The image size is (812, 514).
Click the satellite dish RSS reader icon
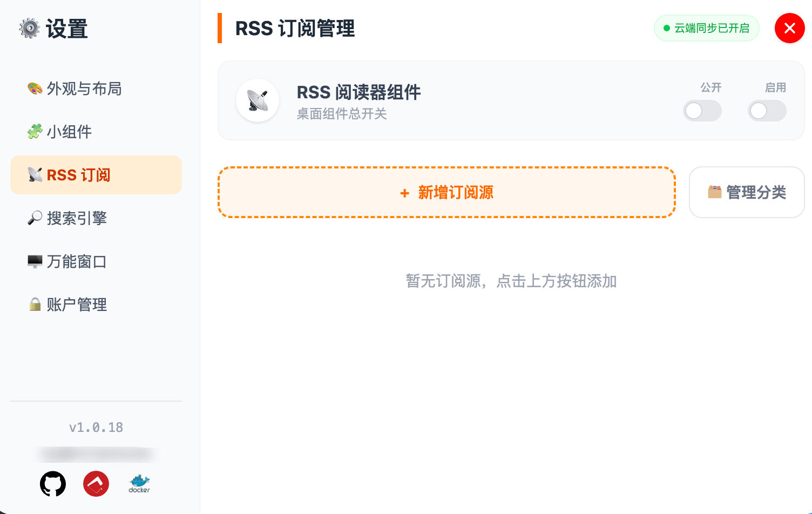pos(258,100)
